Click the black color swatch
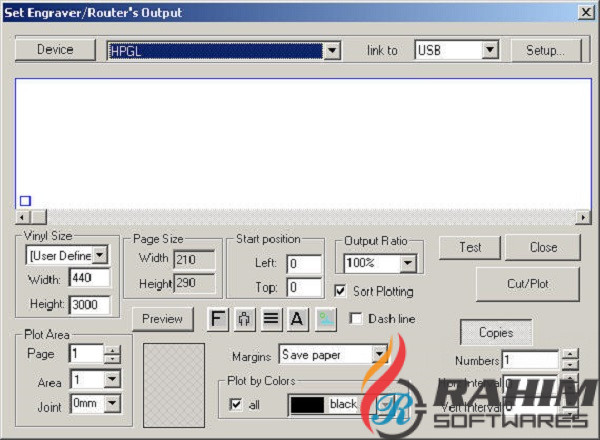 coord(307,405)
